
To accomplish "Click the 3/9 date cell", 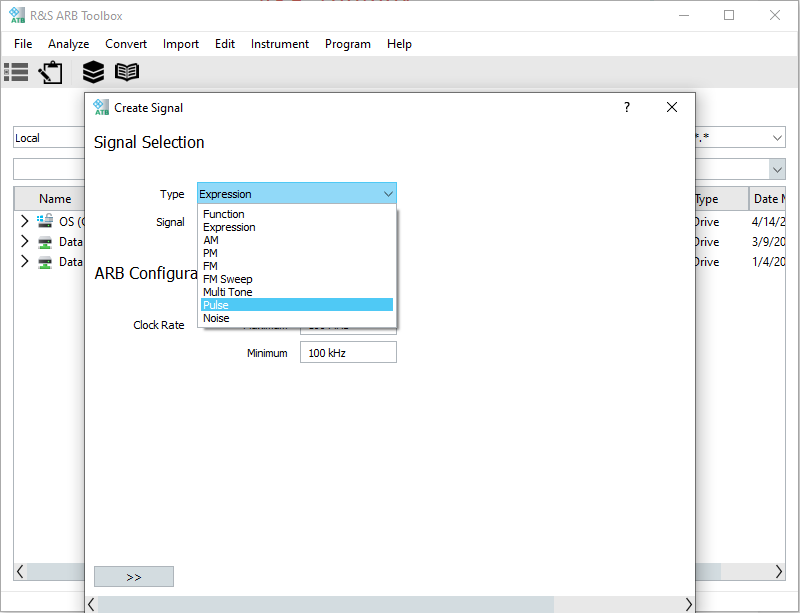I will (768, 241).
